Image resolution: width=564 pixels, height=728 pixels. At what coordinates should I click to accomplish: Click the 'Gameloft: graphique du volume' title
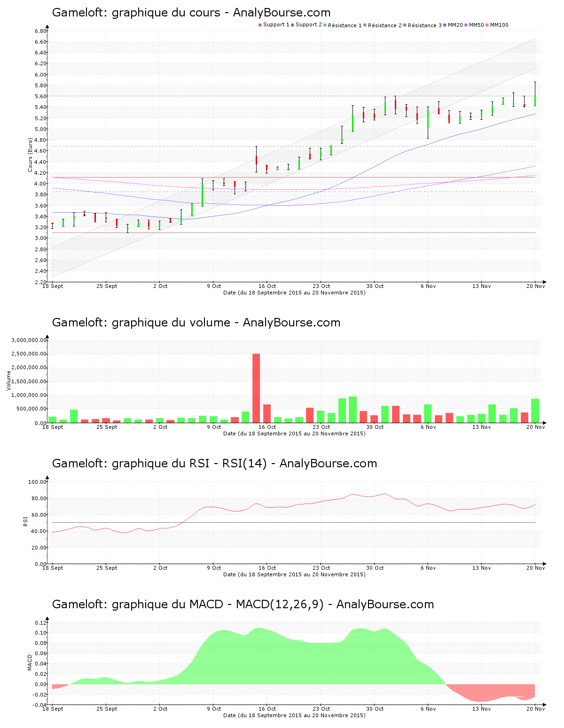(x=141, y=323)
